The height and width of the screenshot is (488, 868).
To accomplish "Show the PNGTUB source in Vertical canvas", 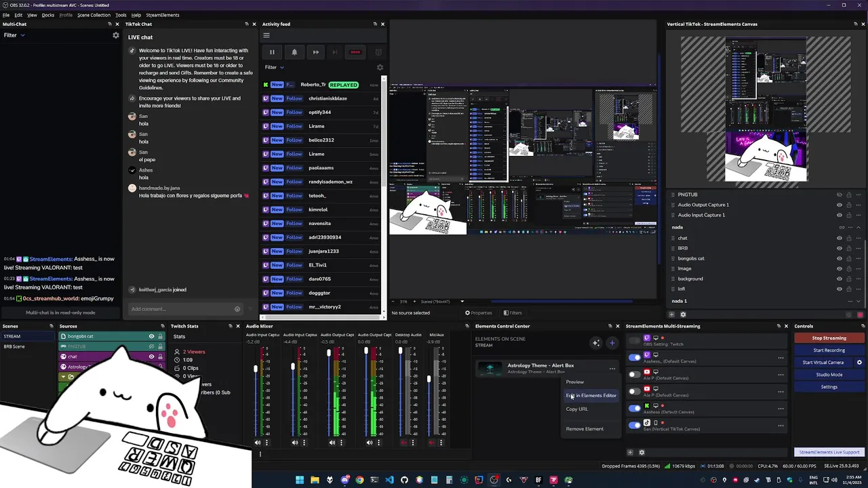I will point(840,195).
